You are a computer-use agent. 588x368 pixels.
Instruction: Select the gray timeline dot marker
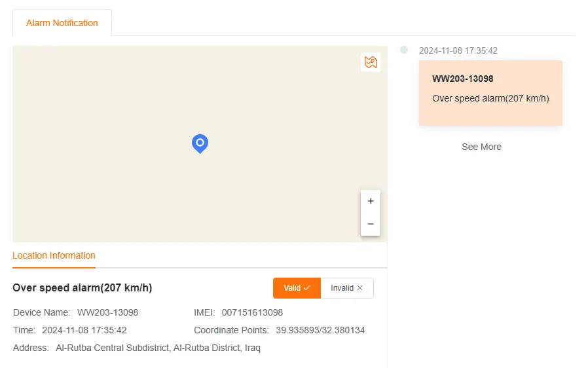(404, 50)
